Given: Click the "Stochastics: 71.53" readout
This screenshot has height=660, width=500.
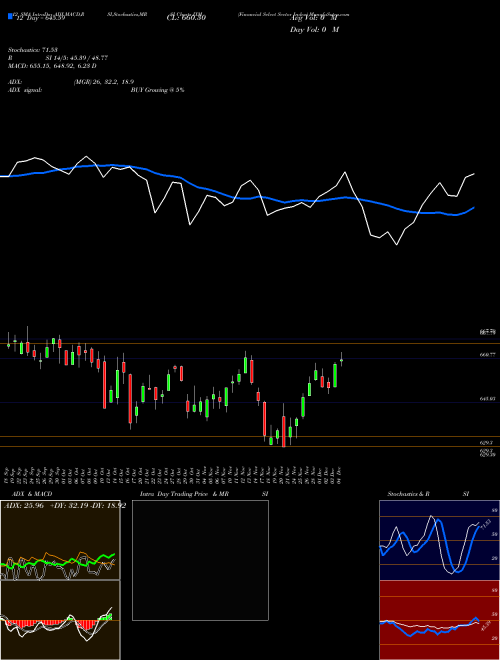Looking at the screenshot, I should click(x=32, y=50).
